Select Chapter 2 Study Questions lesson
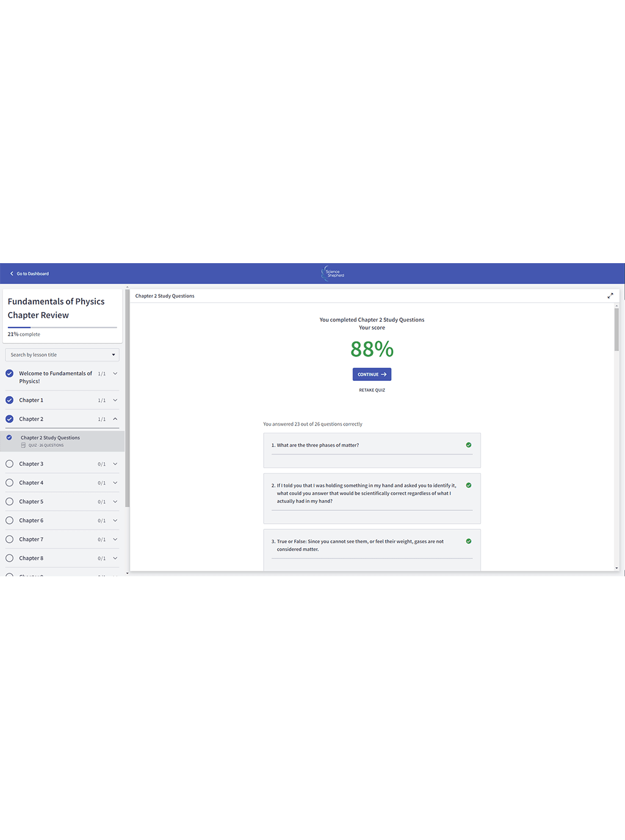 [50, 438]
